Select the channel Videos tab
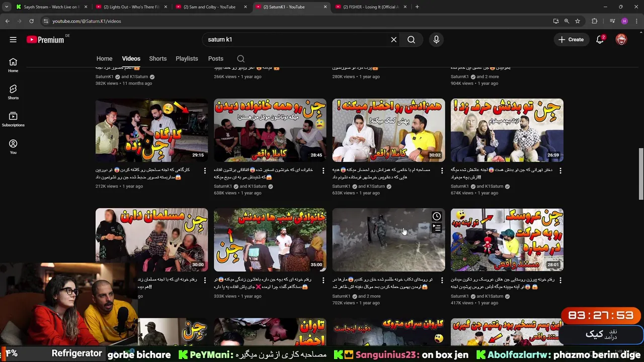This screenshot has width=644, height=362. point(131,59)
